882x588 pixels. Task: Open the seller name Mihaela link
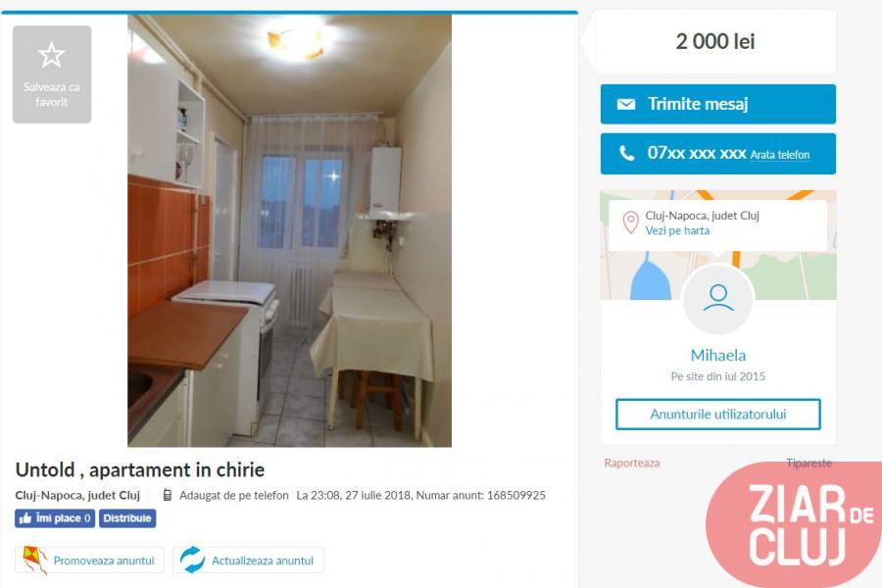click(x=717, y=356)
